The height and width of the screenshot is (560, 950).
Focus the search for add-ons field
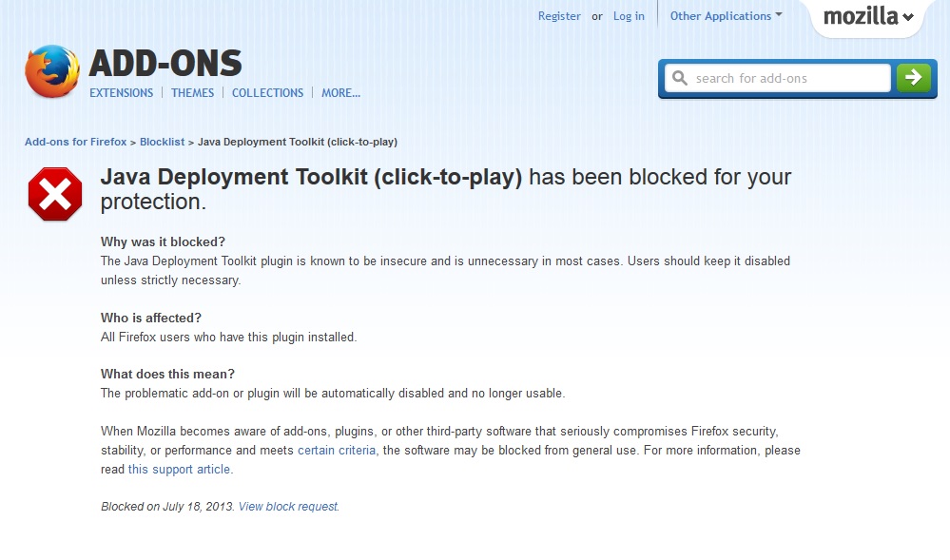(787, 78)
